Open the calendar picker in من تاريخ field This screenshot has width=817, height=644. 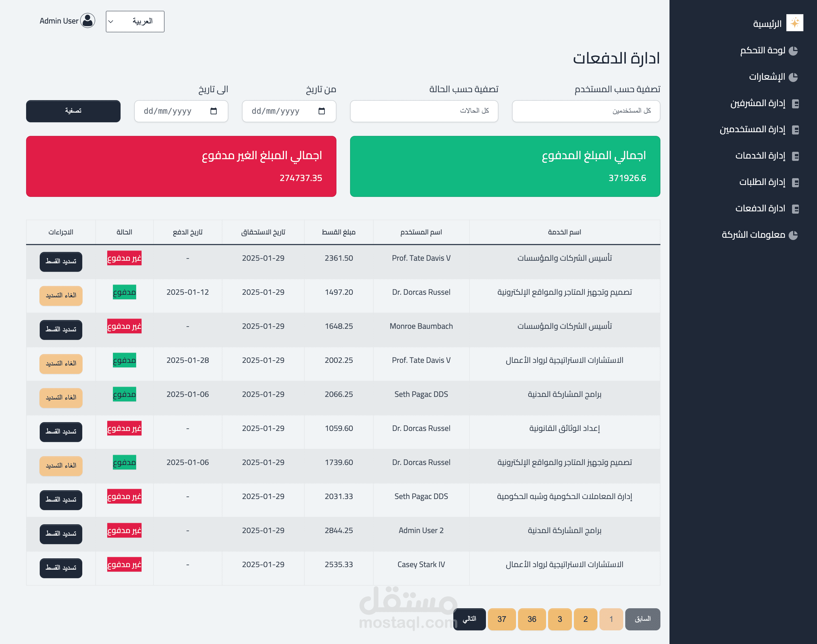(321, 111)
